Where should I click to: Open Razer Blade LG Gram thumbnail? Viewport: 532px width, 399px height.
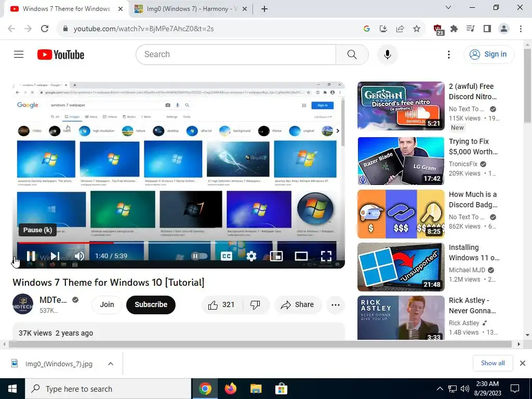401,161
